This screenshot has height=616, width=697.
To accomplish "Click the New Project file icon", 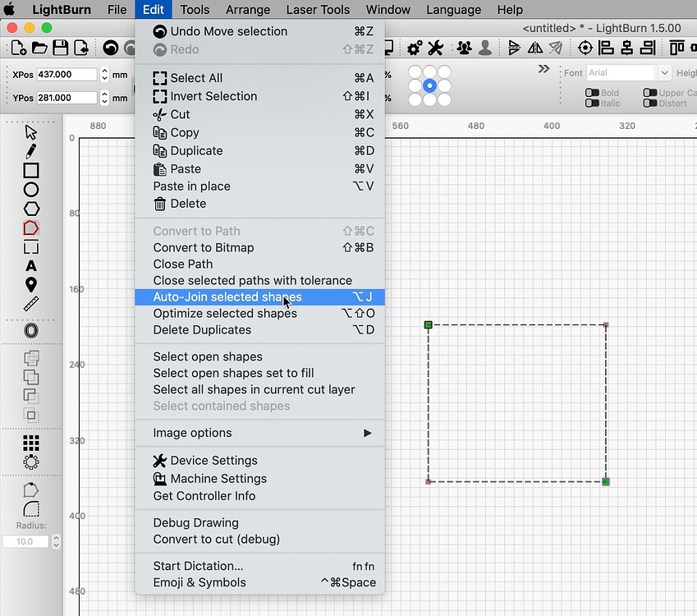I will pyautogui.click(x=18, y=48).
